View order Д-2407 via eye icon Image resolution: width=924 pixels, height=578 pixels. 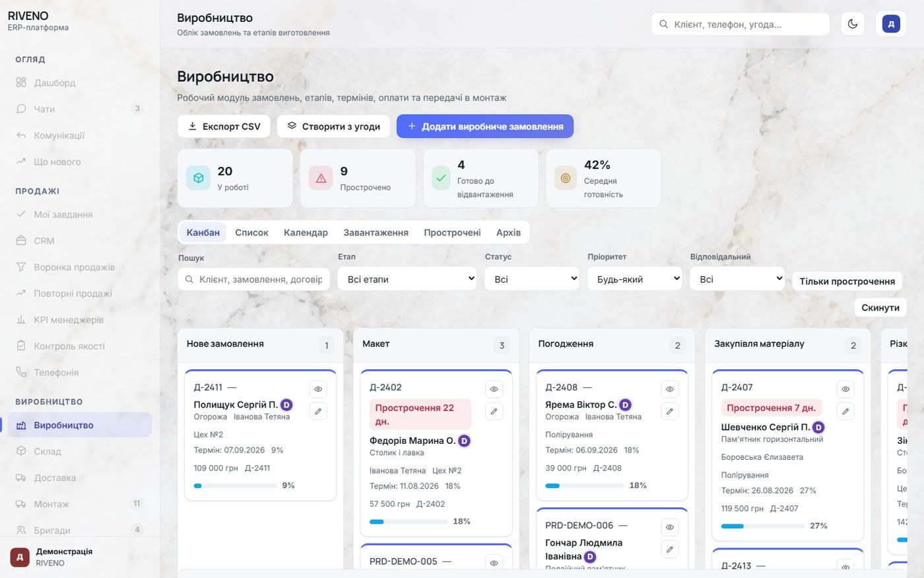tap(845, 389)
